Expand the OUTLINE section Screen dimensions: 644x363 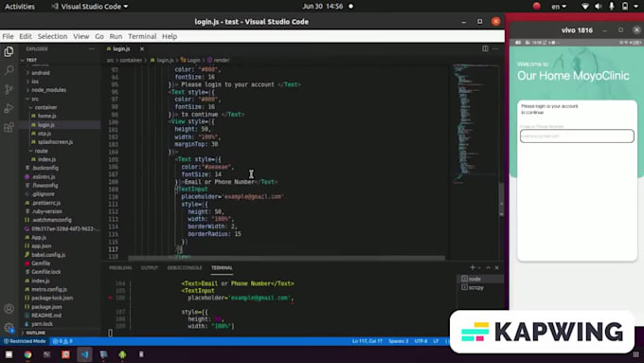(x=36, y=333)
